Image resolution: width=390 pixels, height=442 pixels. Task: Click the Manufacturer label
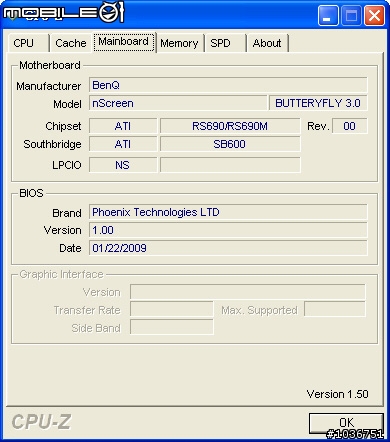49,86
